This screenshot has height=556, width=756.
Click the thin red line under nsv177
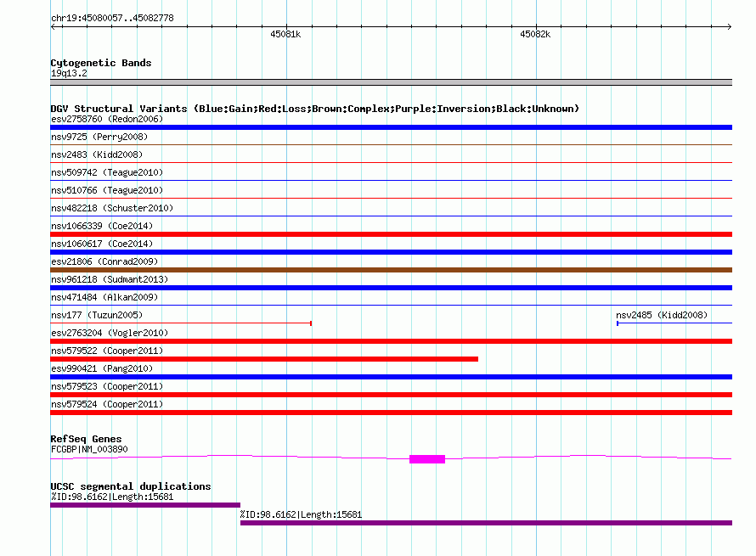[181, 323]
